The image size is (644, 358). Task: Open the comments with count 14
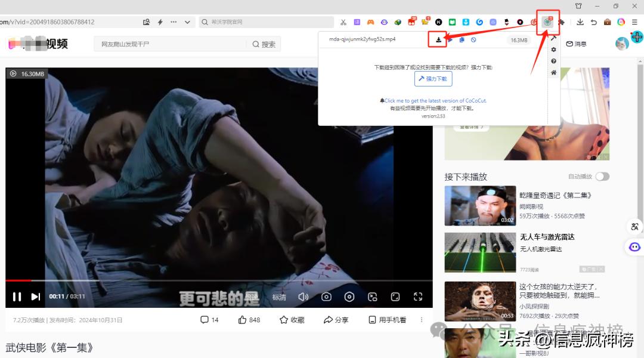(x=209, y=320)
